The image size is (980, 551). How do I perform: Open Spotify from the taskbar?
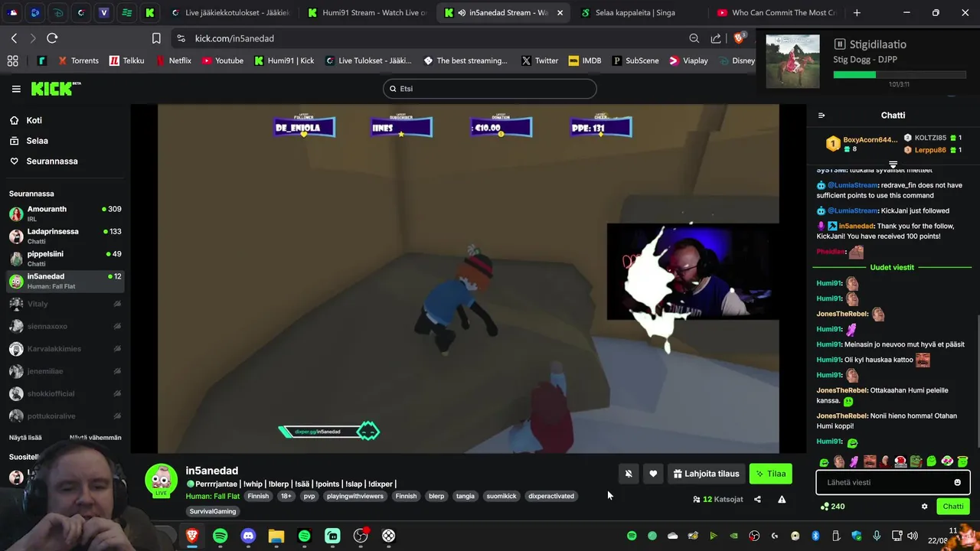[x=220, y=536]
